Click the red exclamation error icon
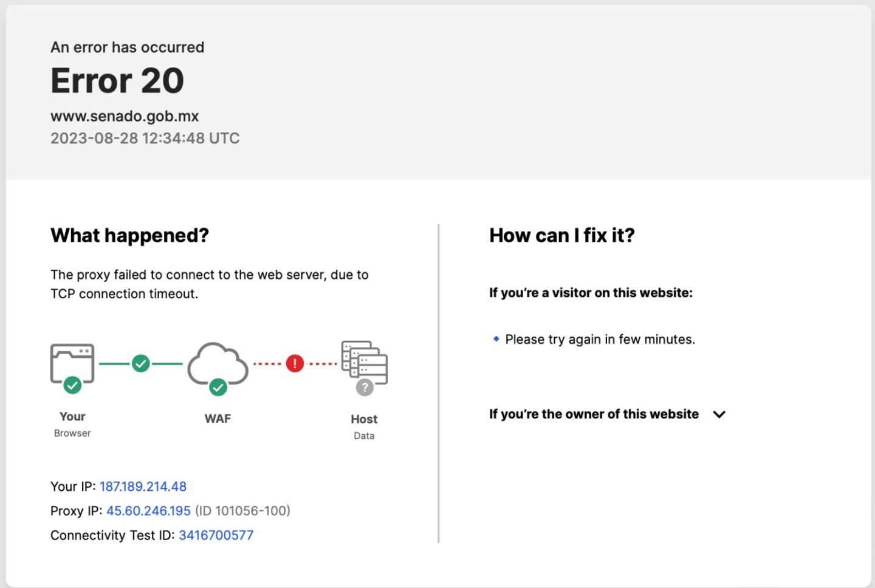The image size is (875, 588). pos(295,364)
